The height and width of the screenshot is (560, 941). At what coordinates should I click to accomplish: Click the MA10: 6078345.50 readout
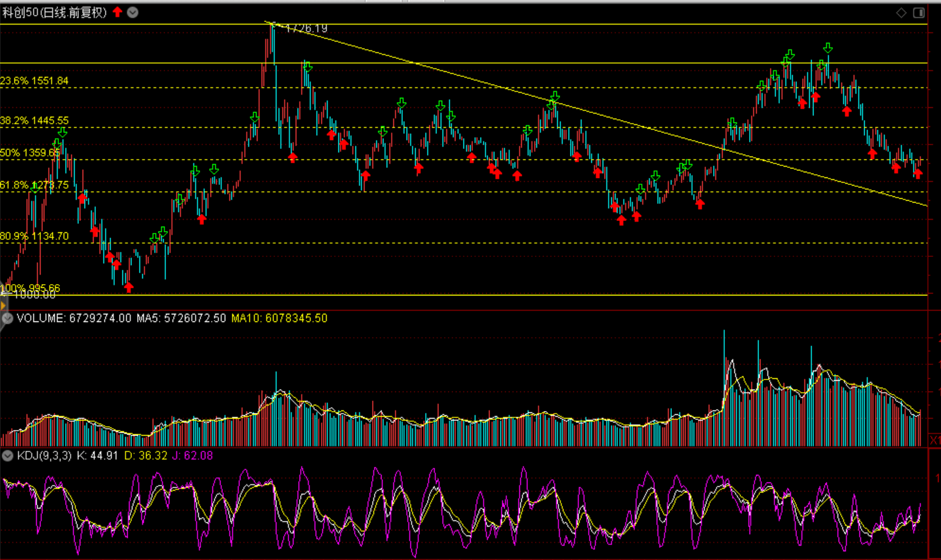[x=279, y=318]
